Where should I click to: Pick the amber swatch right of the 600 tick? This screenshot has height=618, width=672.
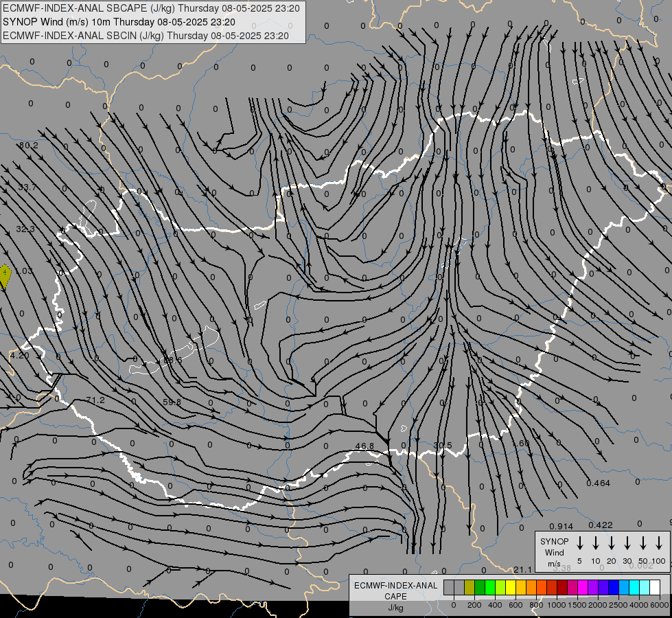(x=521, y=587)
